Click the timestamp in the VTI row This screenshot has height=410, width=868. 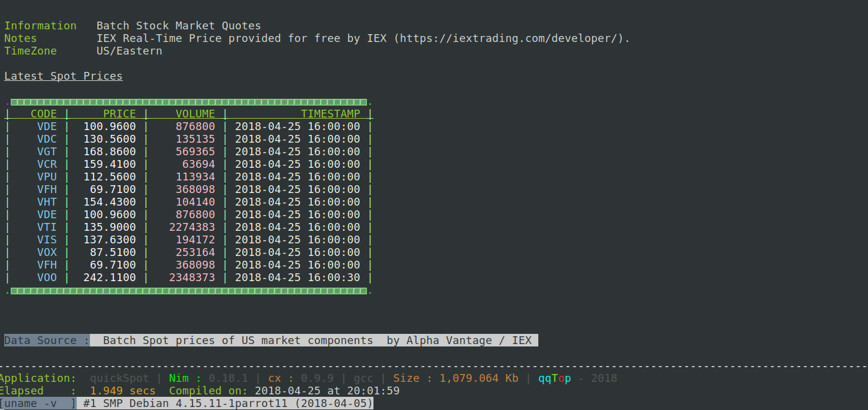297,227
